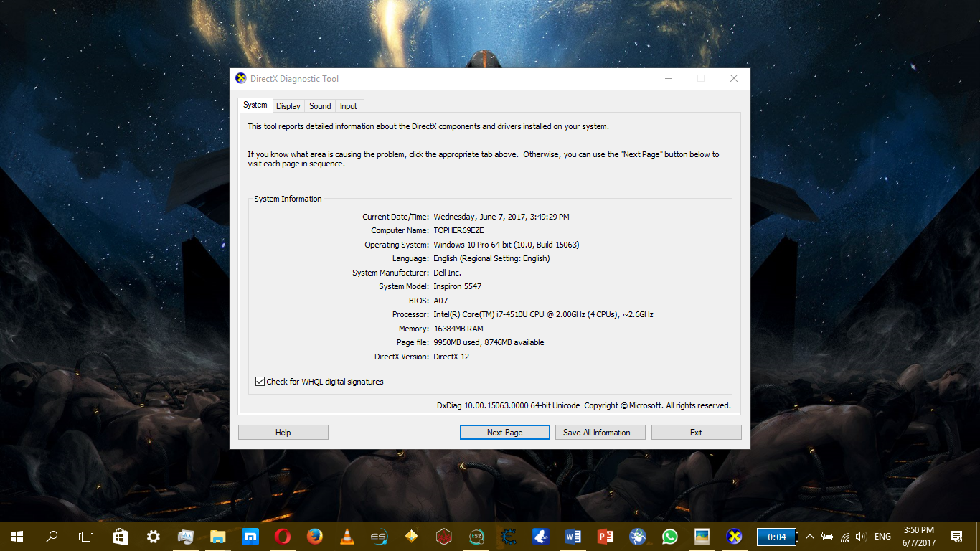The width and height of the screenshot is (980, 551).
Task: Minimize the DirectX Diagnostic Tool window
Action: pyautogui.click(x=668, y=79)
